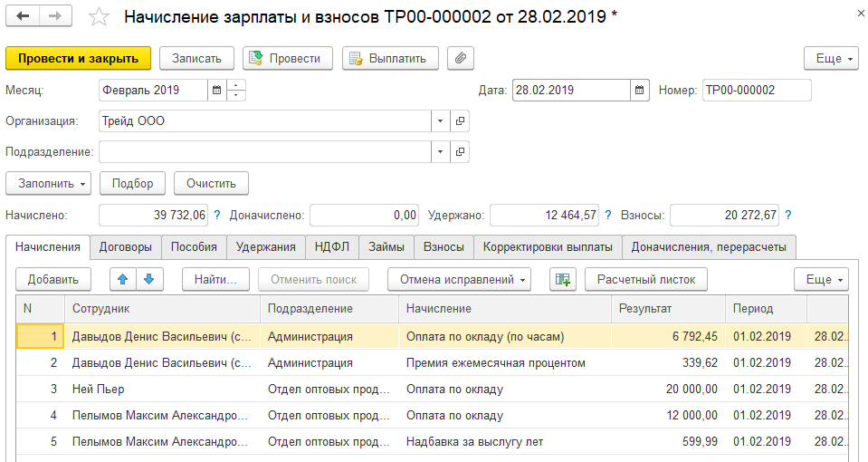Click the question mark next to Начислено

(217, 215)
